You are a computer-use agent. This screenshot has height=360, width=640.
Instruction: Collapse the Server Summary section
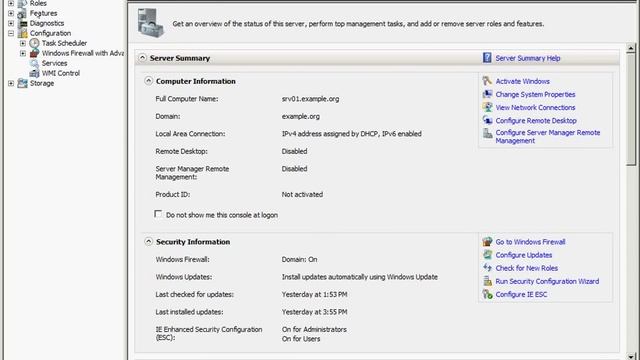coord(142,58)
